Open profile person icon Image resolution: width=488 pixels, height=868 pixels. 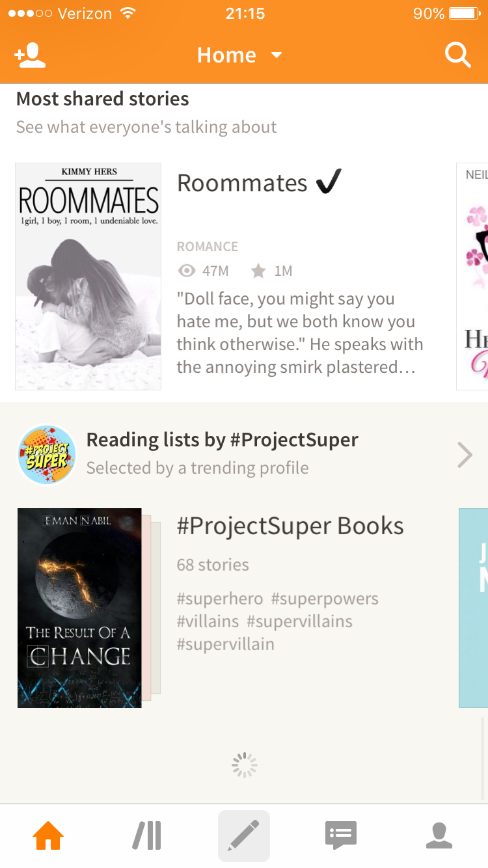(439, 835)
